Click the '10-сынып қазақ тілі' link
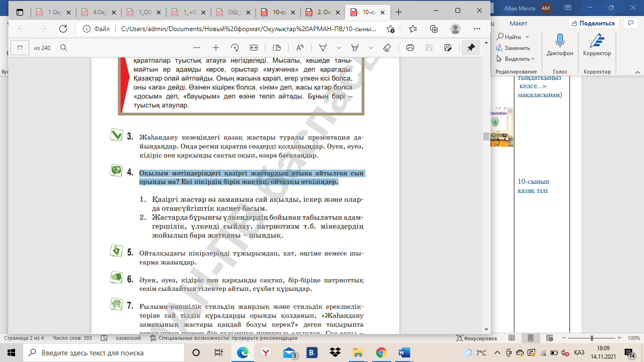The image size is (644, 362). (x=533, y=186)
